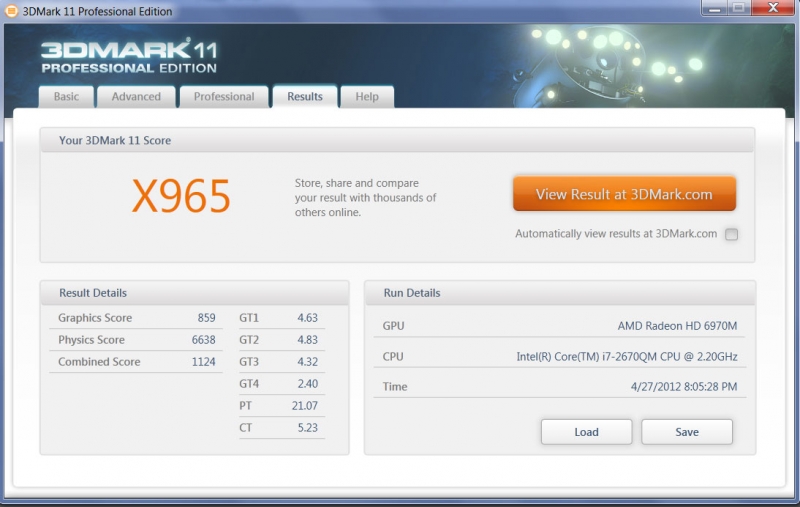This screenshot has height=507, width=800.
Task: Click the X965 score value
Action: [181, 196]
